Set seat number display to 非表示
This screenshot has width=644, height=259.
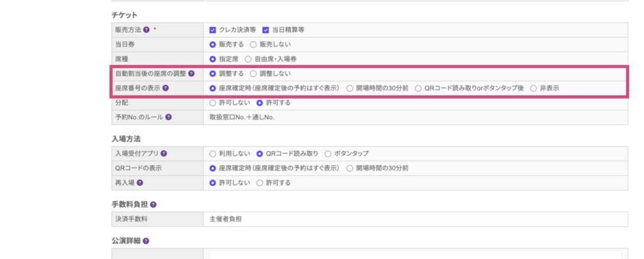533,88
